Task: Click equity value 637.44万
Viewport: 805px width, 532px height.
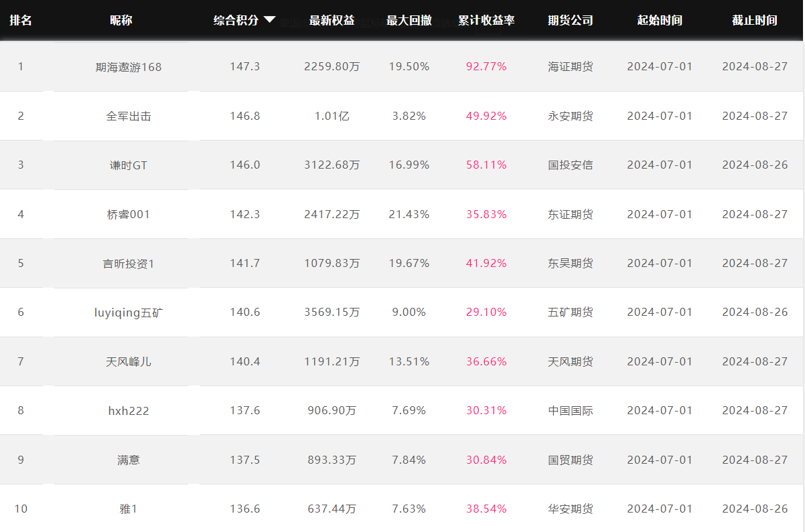Action: point(332,509)
